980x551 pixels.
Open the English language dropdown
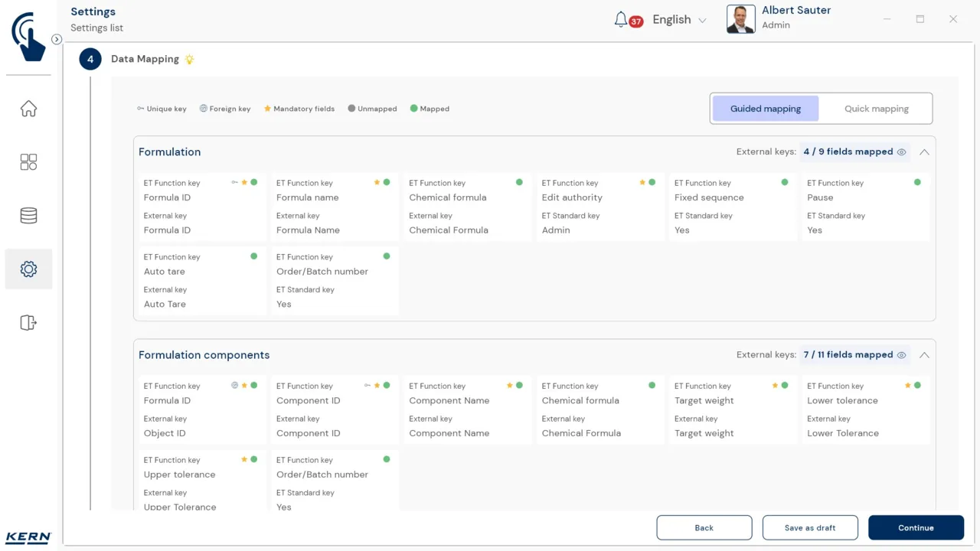(x=679, y=20)
